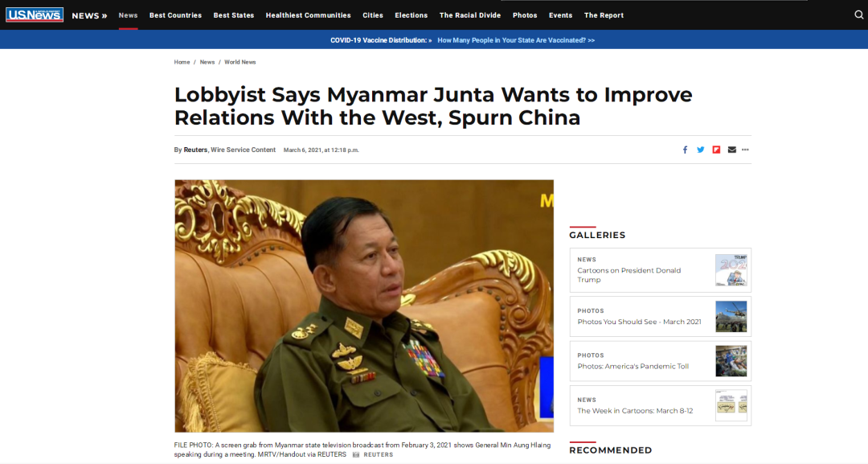Open more sharing options ellipsis
The image size is (868, 464).
pyautogui.click(x=745, y=150)
